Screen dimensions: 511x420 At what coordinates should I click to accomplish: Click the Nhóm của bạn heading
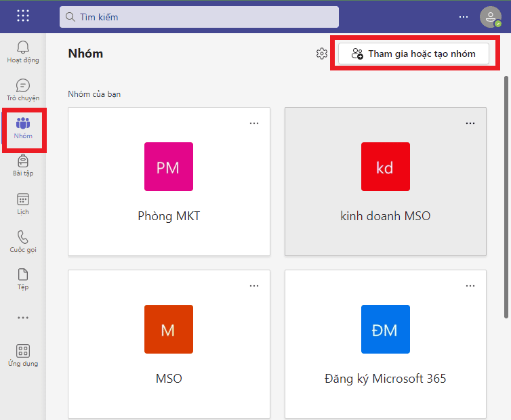click(x=94, y=94)
